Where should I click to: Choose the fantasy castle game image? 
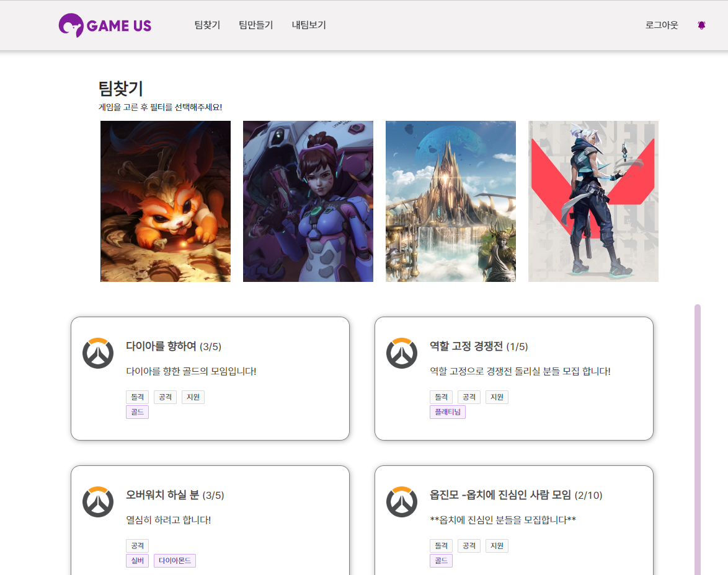coord(450,201)
